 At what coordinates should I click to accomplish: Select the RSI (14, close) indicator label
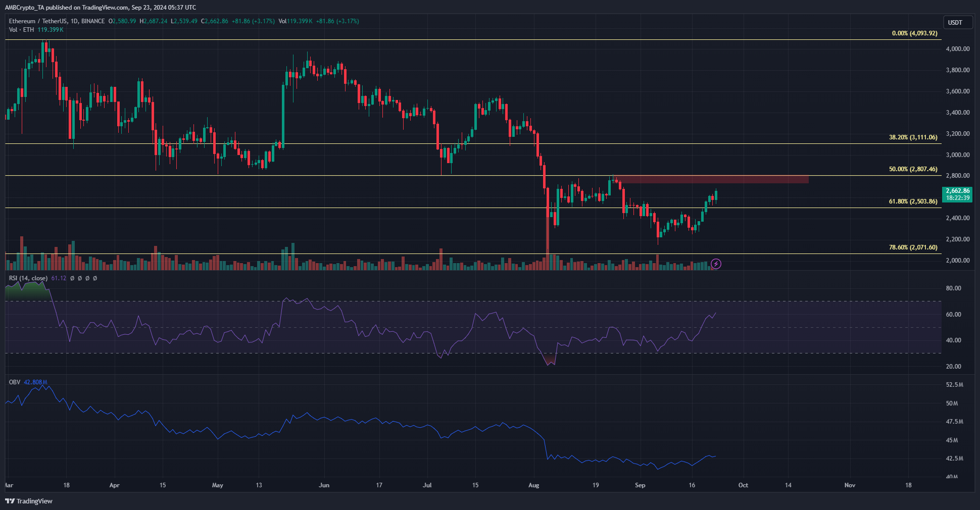[28, 278]
